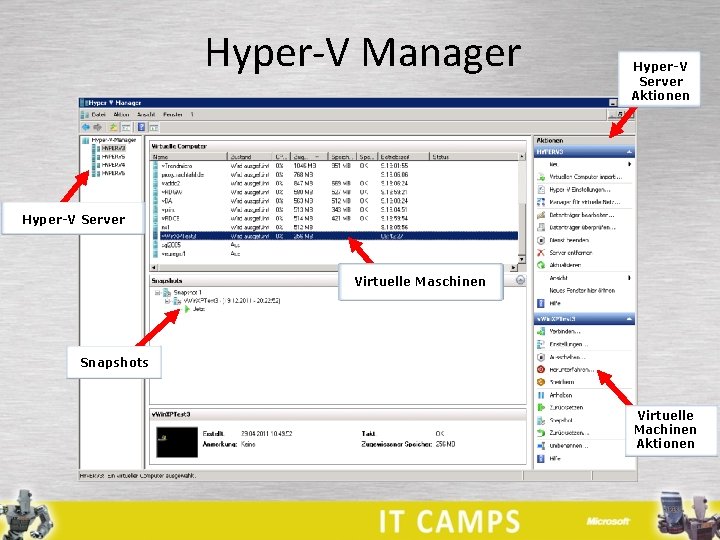Click the Datenträger überprüfen icon
This screenshot has height=540, width=720.
click(541, 227)
